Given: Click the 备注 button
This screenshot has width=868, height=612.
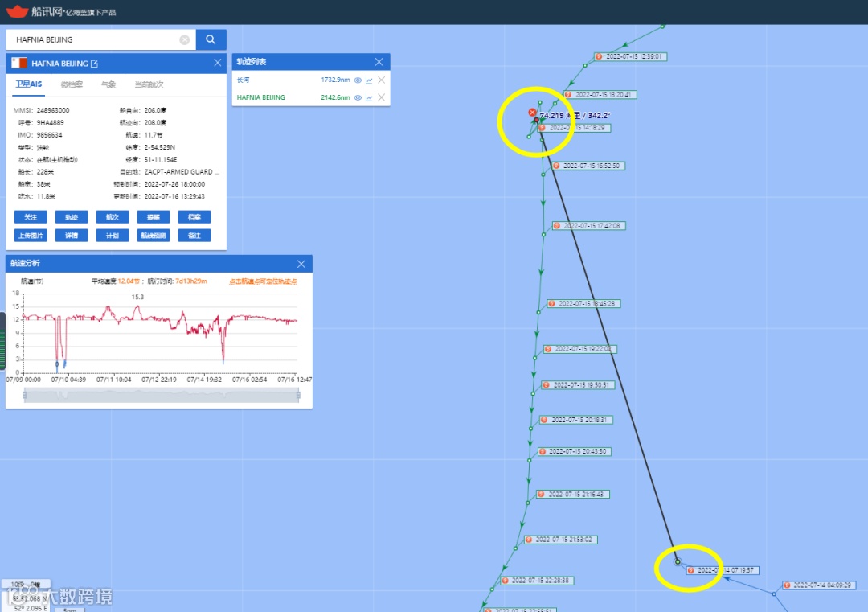Looking at the screenshot, I should [194, 236].
